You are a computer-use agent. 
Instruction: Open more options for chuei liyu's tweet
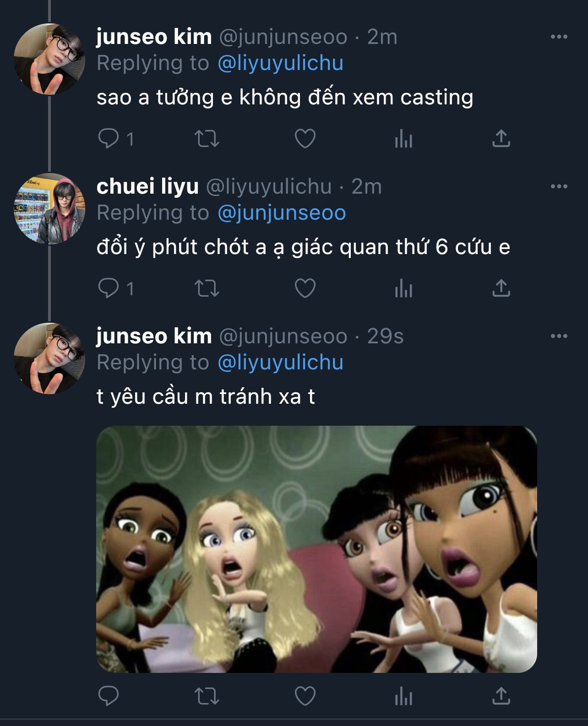(x=559, y=187)
